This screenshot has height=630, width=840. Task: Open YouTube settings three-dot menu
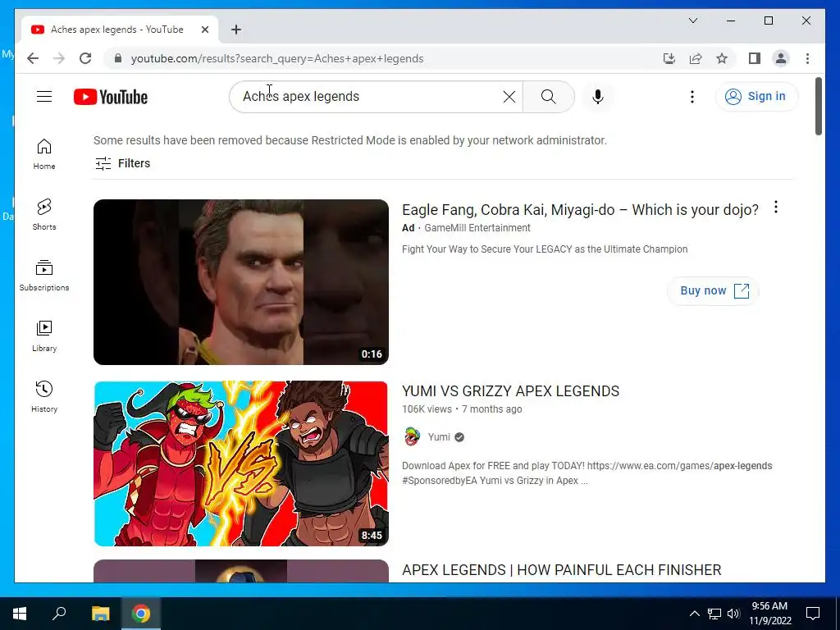(x=692, y=97)
